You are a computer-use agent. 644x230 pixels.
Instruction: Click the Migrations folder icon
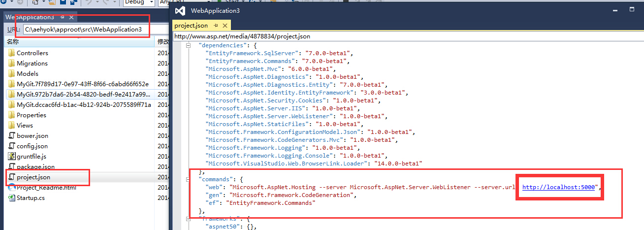pyautogui.click(x=12, y=63)
